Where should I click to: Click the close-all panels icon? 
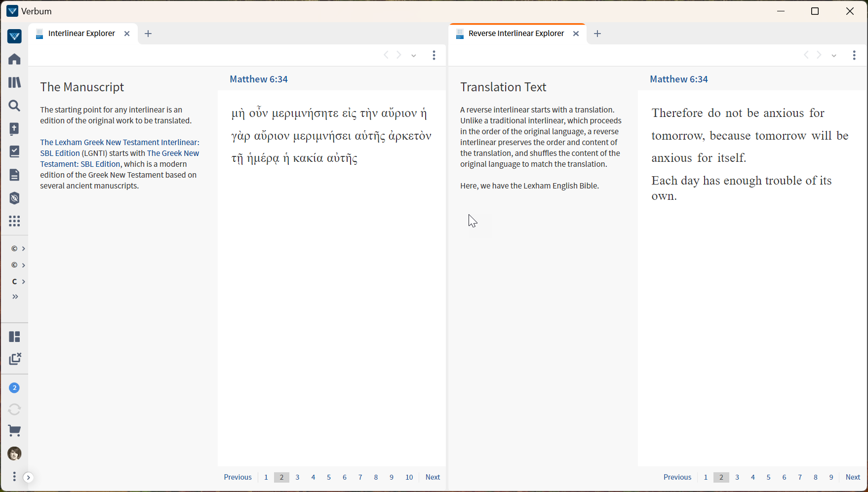(15, 359)
